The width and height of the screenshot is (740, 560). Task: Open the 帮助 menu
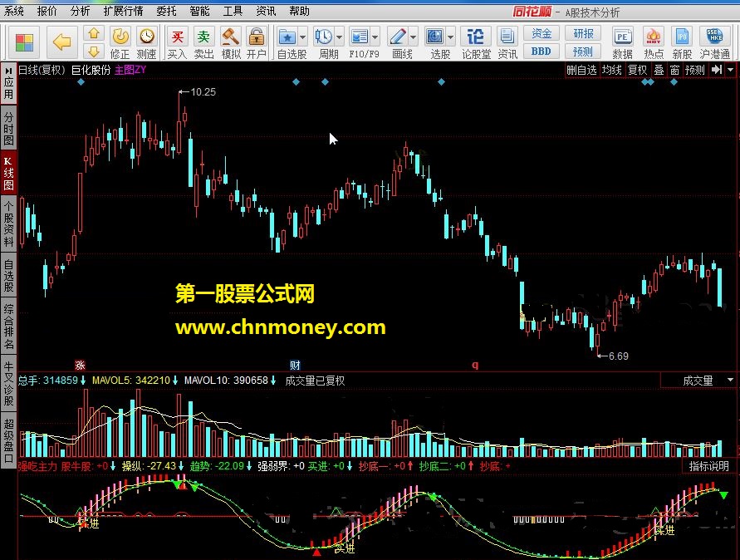(x=299, y=11)
